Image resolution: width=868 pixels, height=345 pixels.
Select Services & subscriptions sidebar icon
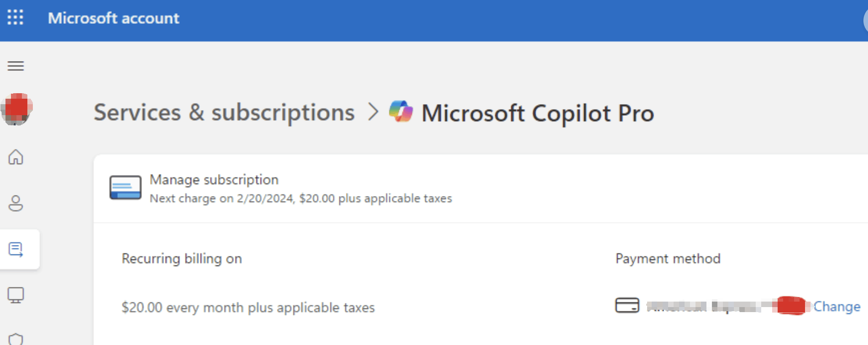click(16, 249)
